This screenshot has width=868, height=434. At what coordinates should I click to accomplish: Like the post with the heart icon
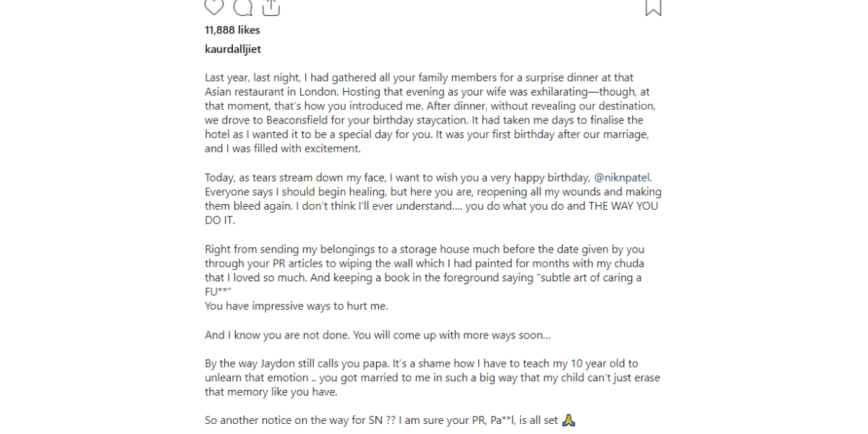[214, 7]
